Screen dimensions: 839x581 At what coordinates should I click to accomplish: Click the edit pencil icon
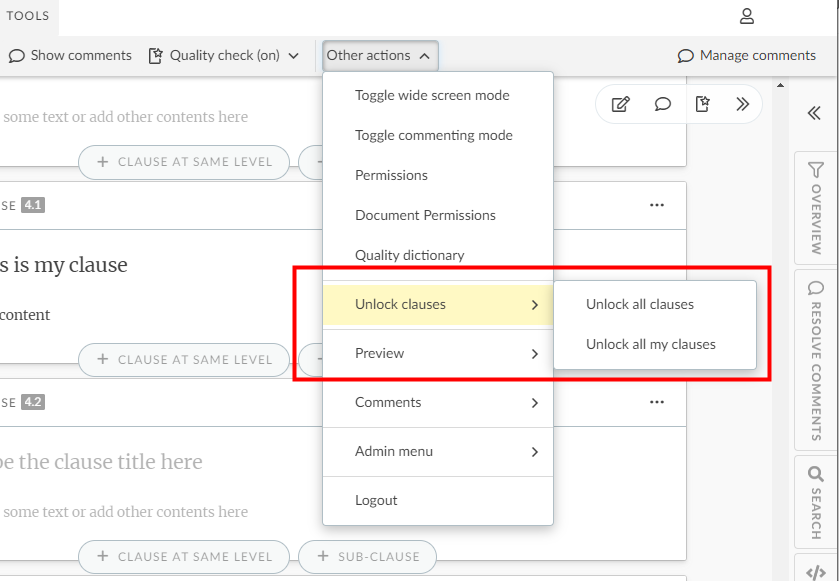tap(620, 104)
